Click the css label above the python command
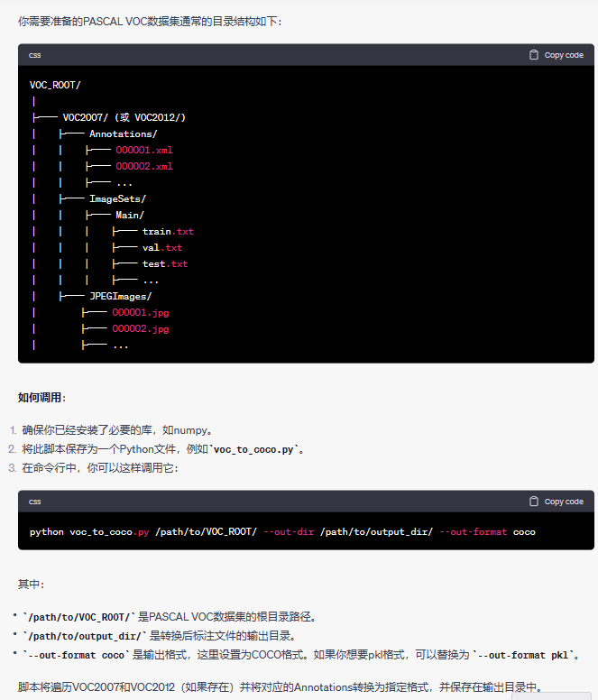Viewport: 598px width, 700px height. (35, 502)
